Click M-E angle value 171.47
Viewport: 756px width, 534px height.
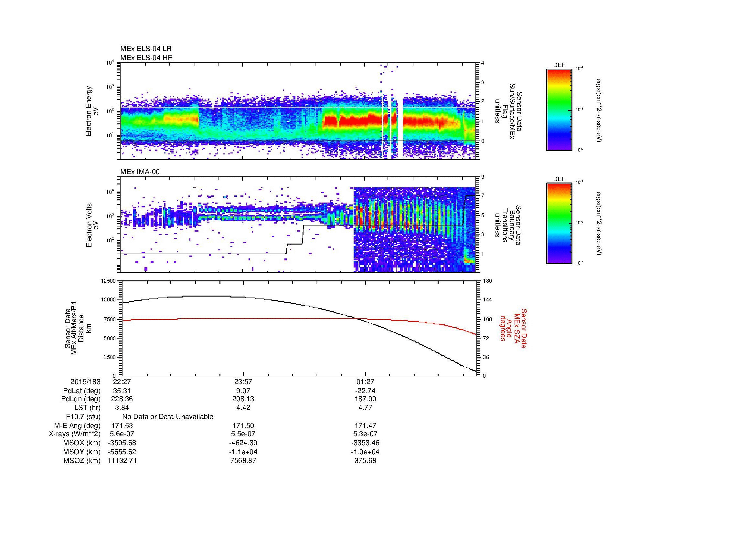pos(365,426)
